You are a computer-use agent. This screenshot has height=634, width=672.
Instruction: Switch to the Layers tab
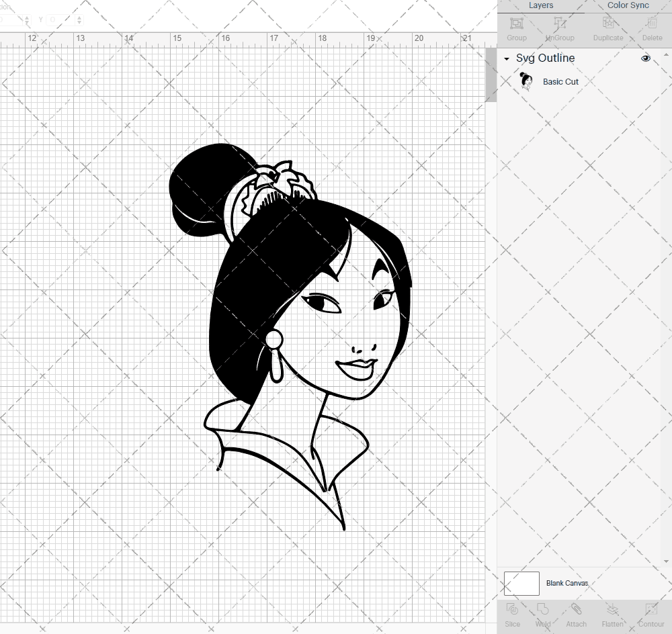click(x=540, y=5)
